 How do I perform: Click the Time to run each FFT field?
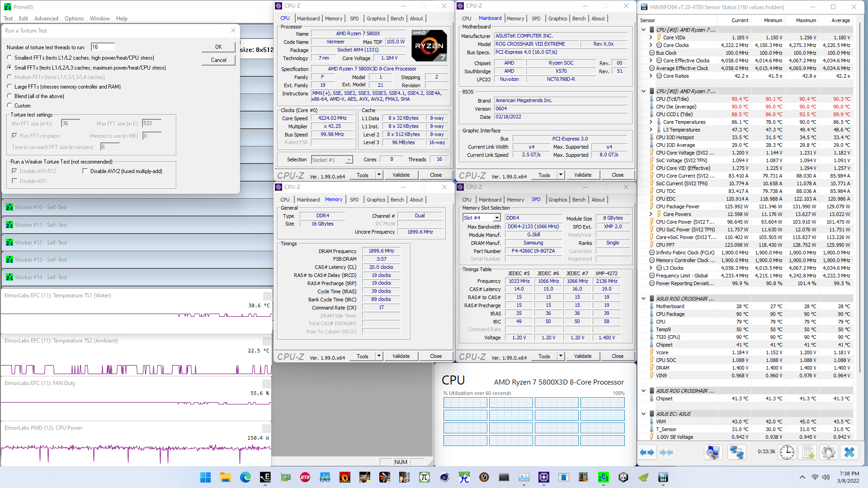(110, 147)
